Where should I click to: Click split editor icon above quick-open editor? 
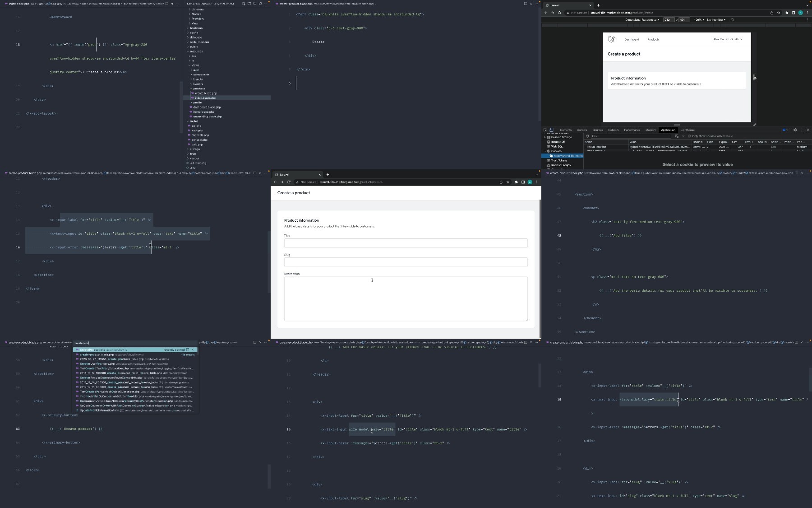[x=254, y=342]
